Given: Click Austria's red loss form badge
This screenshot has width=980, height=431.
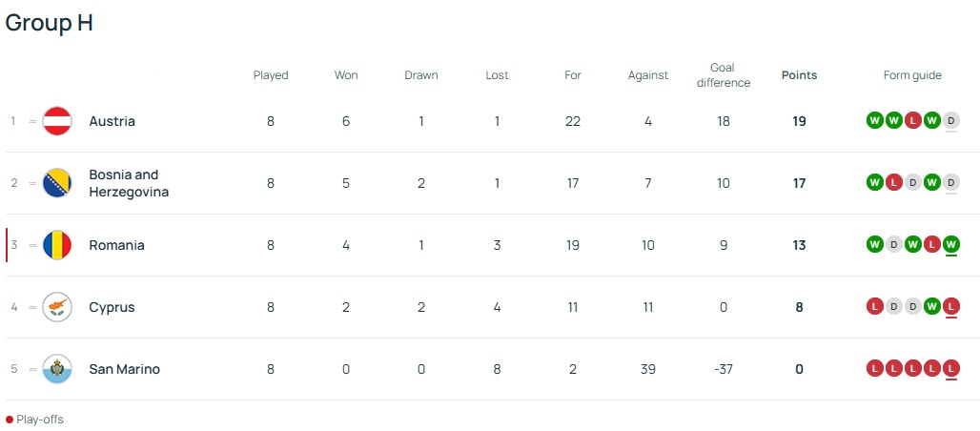Looking at the screenshot, I should point(912,121).
